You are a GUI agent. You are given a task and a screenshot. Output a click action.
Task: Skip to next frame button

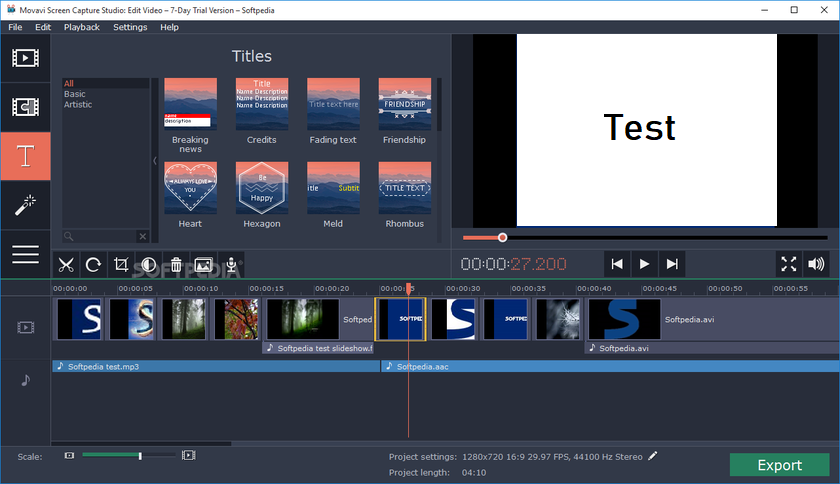pos(672,264)
